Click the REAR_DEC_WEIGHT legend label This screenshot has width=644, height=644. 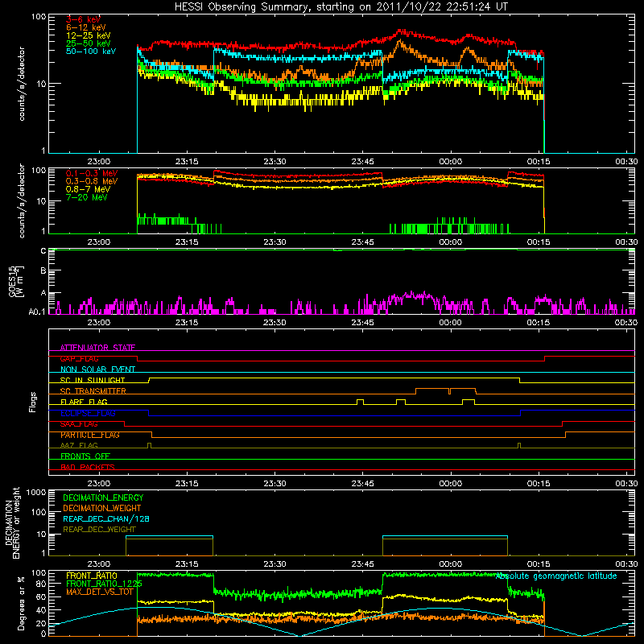click(x=99, y=530)
